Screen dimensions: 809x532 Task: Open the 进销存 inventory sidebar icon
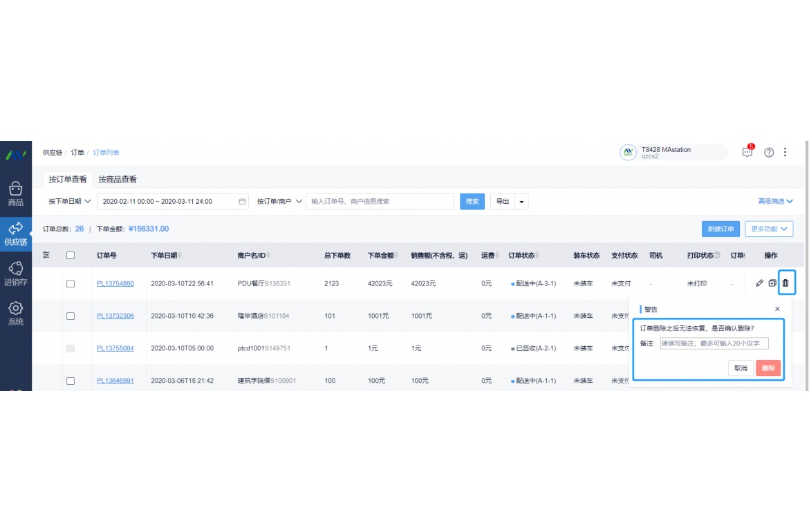16,273
